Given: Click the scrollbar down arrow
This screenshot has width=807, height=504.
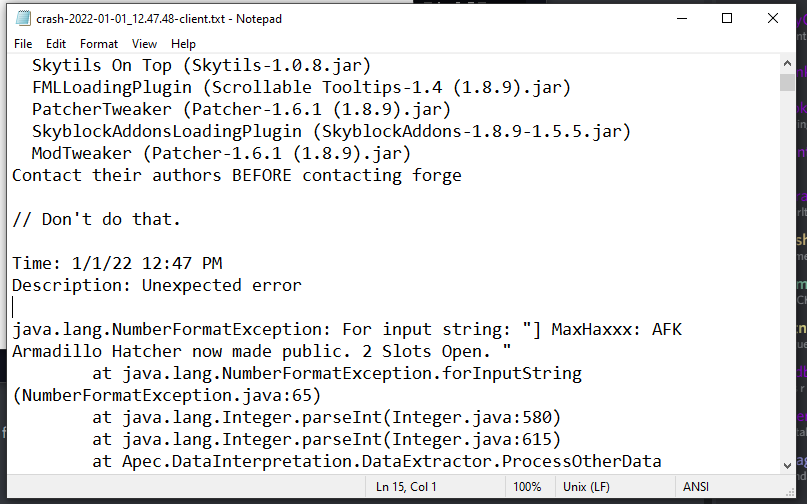Looking at the screenshot, I should [x=787, y=465].
